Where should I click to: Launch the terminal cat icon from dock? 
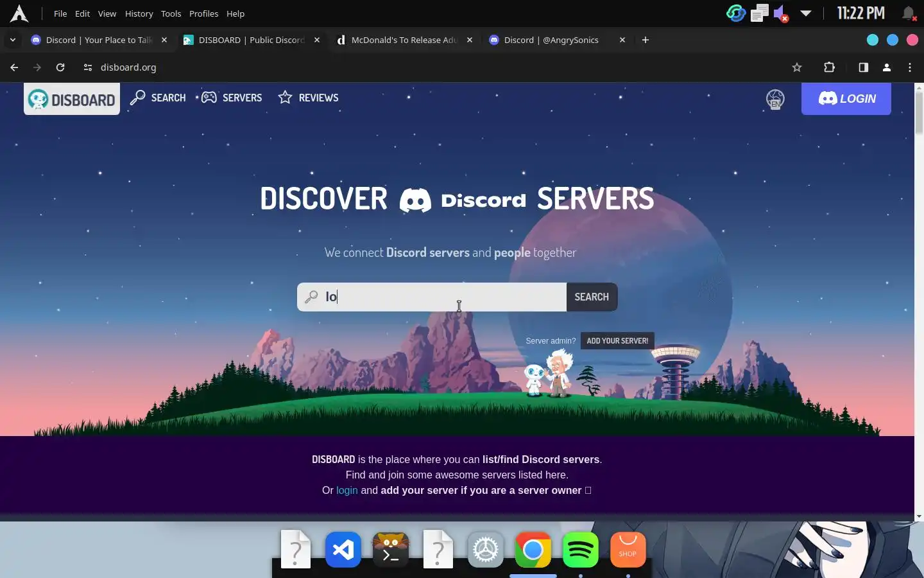391,550
